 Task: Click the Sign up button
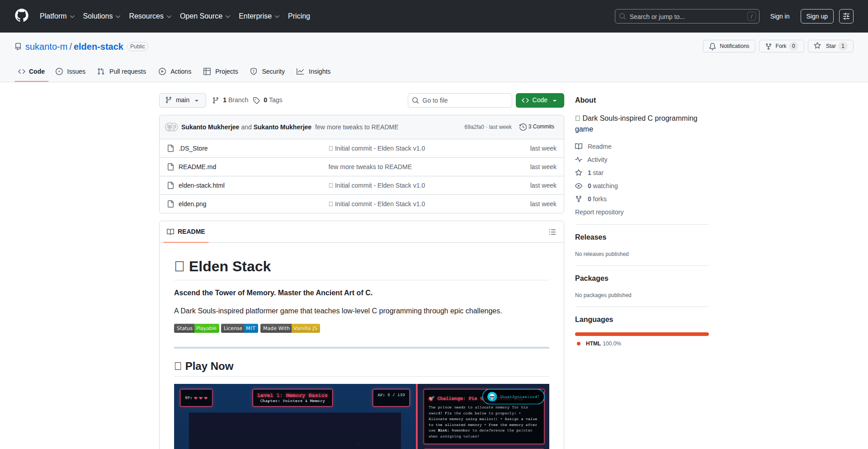point(817,16)
